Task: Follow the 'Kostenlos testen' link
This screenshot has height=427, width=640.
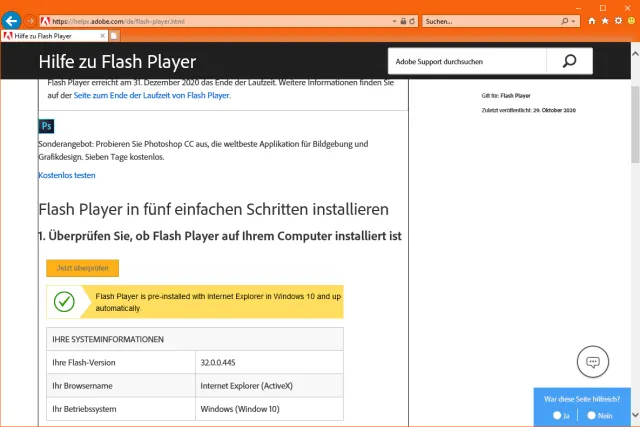Action: tap(67, 175)
